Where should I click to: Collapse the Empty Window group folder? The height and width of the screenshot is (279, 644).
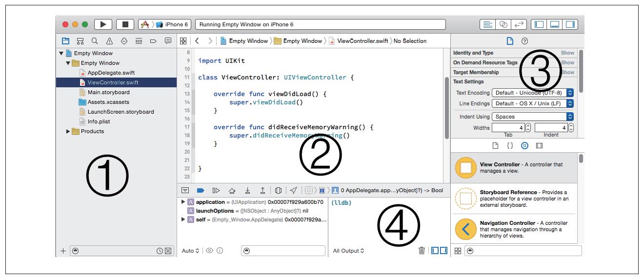pyautogui.click(x=68, y=63)
